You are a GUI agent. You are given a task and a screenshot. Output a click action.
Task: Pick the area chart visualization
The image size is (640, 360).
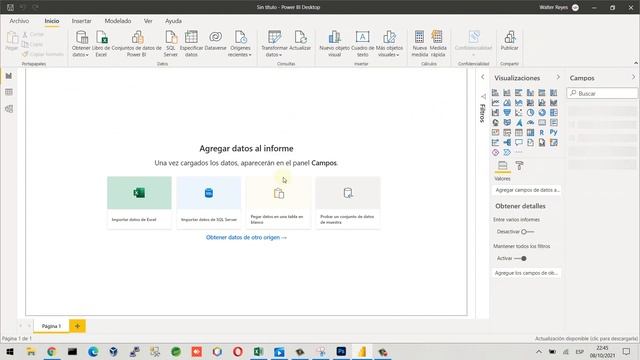507,102
